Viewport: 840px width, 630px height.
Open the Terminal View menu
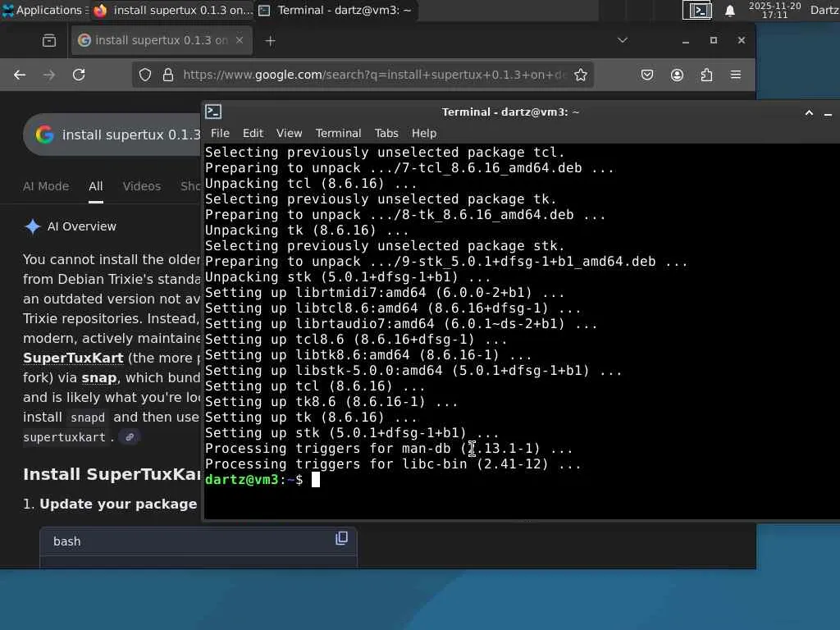pyautogui.click(x=290, y=134)
